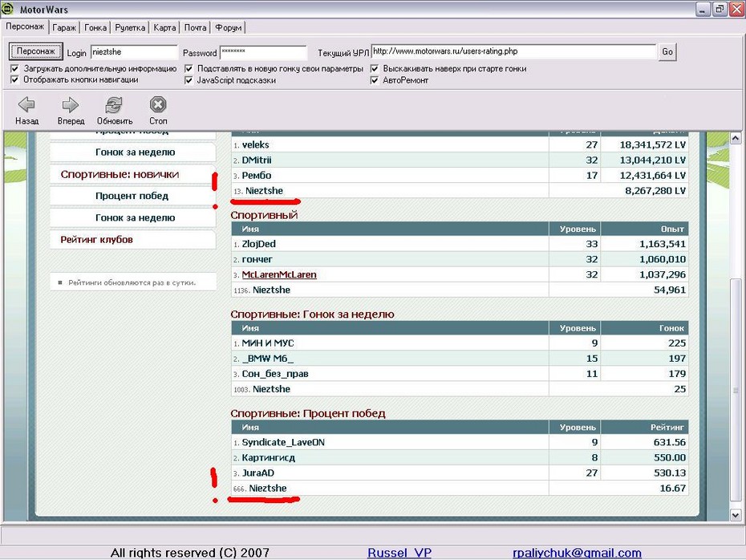Viewport: 746px width, 560px height.
Task: Click heading 'Спортивные: Процент побед'
Action: (308, 413)
